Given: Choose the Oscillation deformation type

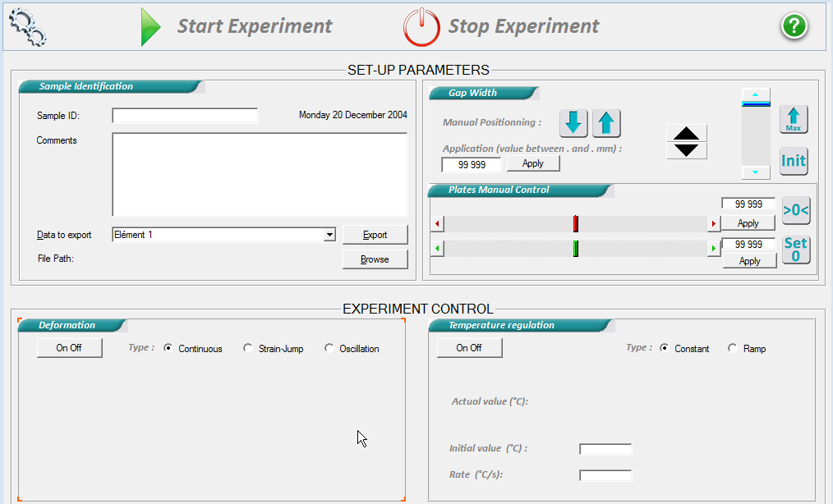Looking at the screenshot, I should [x=329, y=349].
